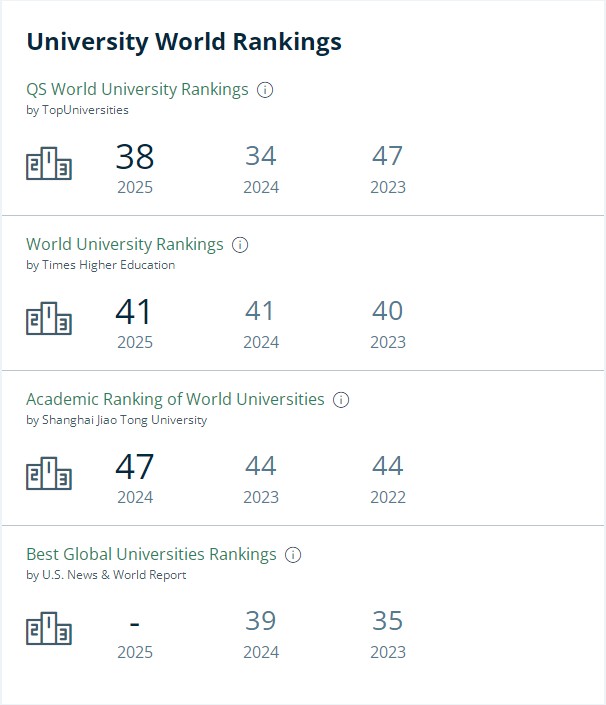Viewport: 606px width, 705px height.
Task: Select QS 2024 rank value 34
Action: coord(261,156)
